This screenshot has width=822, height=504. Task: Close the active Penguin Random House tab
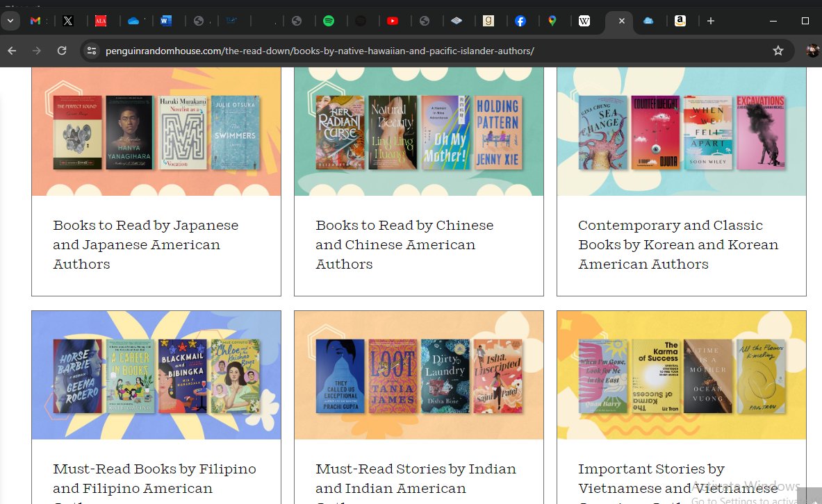[x=621, y=21]
